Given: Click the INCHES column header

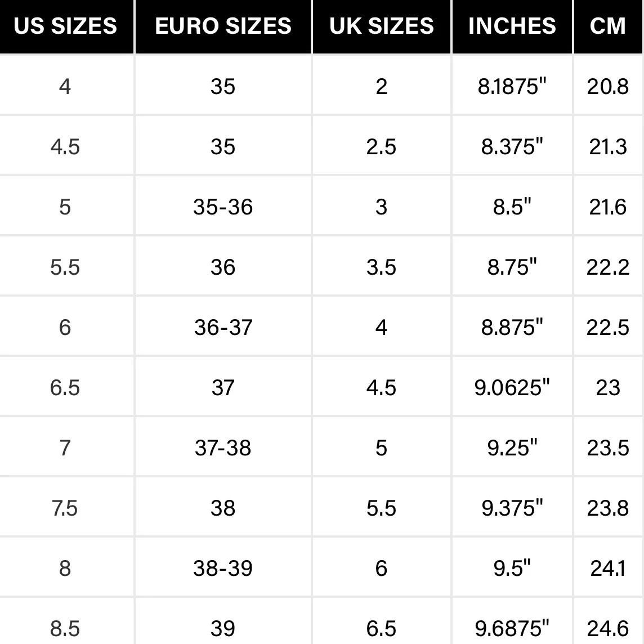Looking at the screenshot, I should point(512,26).
